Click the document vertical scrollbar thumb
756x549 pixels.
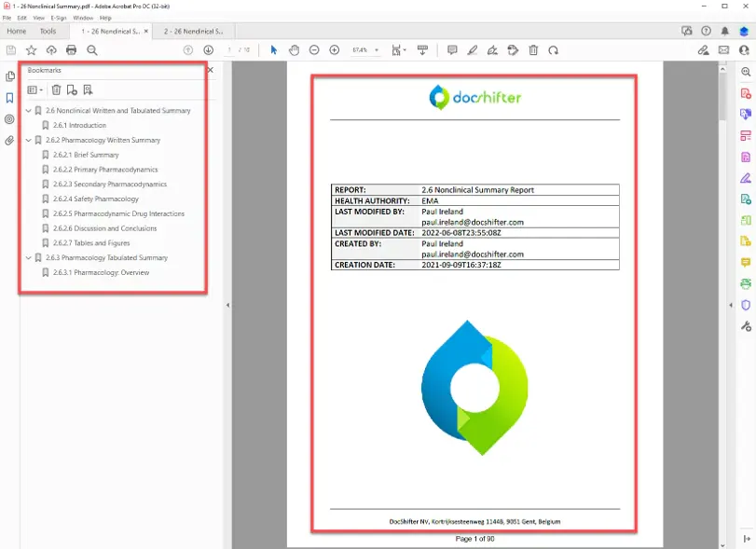722,97
